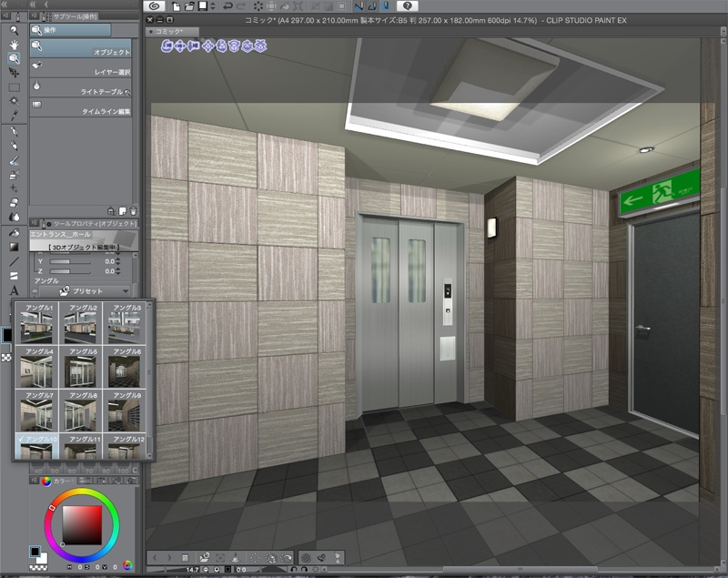Open CLIP STUDIO launcher icon
Image resolution: width=728 pixels, height=578 pixels.
click(x=154, y=6)
